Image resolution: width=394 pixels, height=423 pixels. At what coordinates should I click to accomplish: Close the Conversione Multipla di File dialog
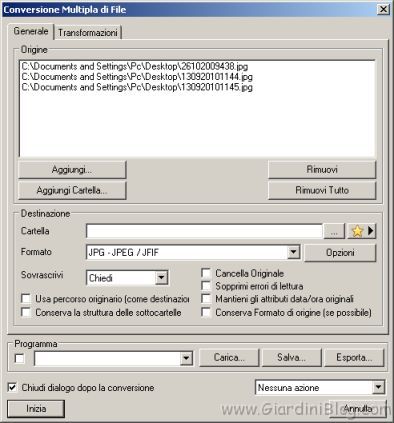pyautogui.click(x=383, y=9)
